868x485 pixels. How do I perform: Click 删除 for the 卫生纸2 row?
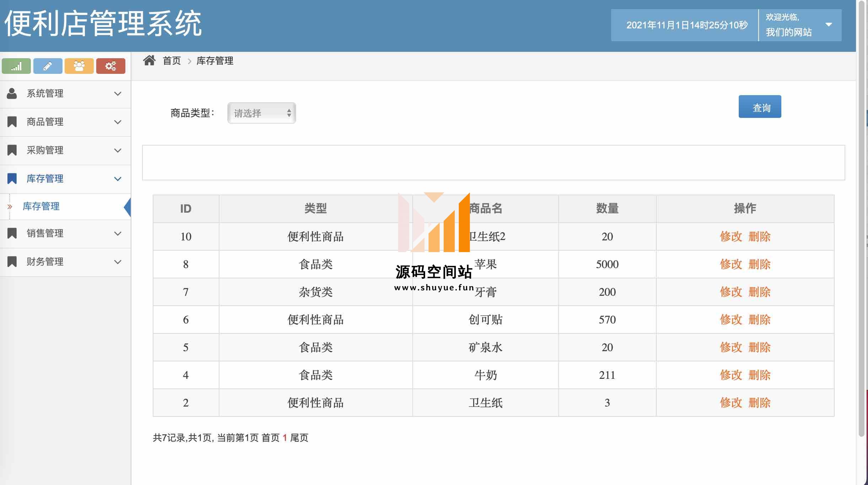tap(759, 236)
